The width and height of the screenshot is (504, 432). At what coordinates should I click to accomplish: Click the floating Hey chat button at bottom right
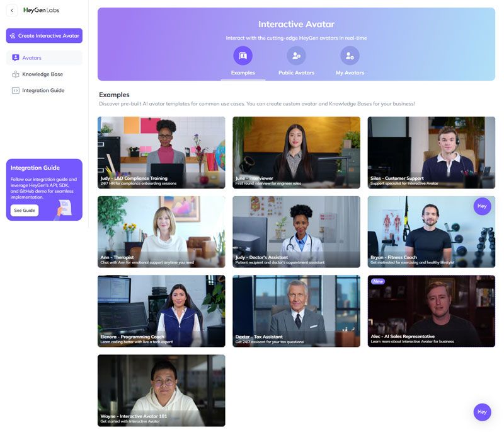[x=482, y=412]
